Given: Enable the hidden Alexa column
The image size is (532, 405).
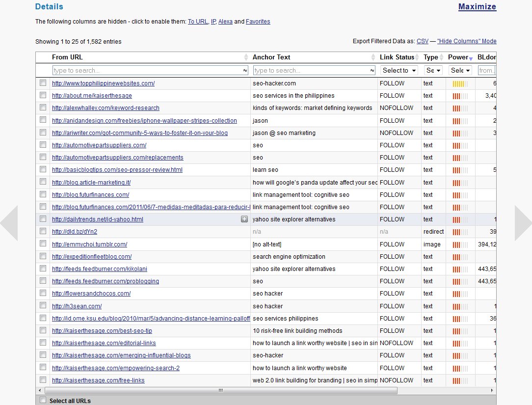Looking at the screenshot, I should (x=225, y=22).
